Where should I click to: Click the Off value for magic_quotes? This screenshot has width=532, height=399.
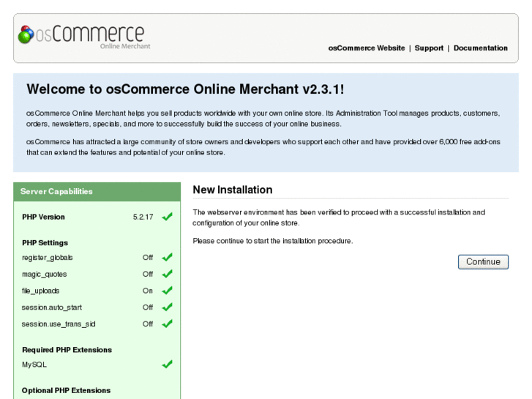pyautogui.click(x=148, y=274)
